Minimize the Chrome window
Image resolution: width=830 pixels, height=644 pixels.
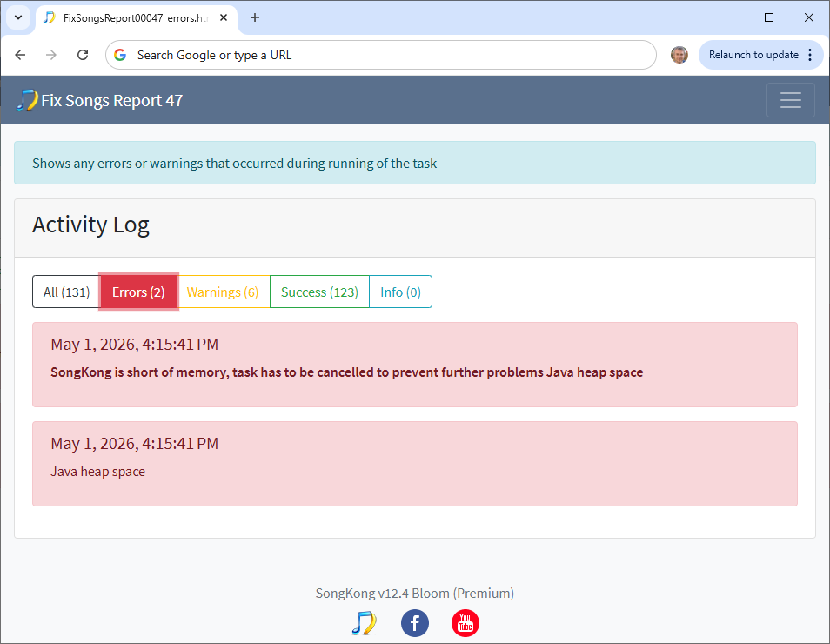coord(729,17)
